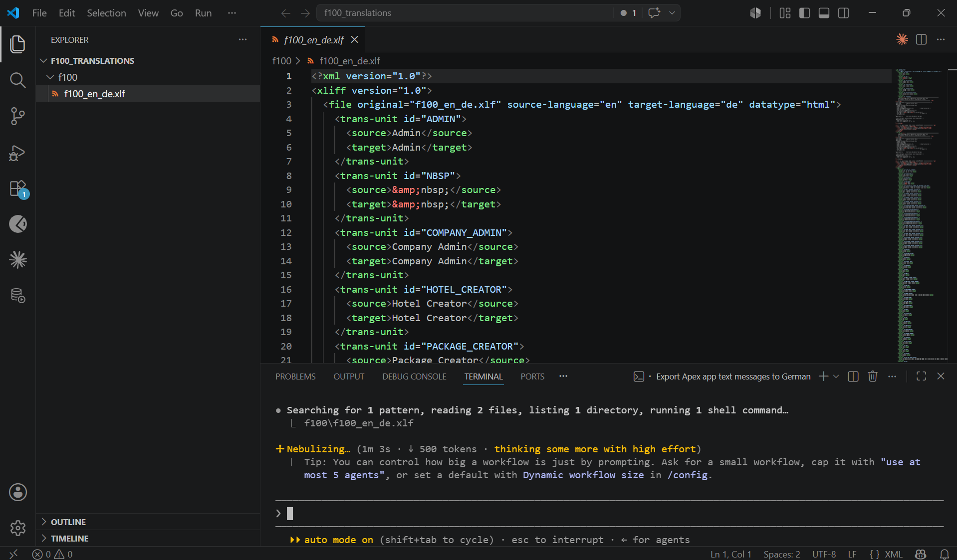The image size is (957, 560).
Task: Click the Copilot icon in title bar
Action: pos(755,13)
